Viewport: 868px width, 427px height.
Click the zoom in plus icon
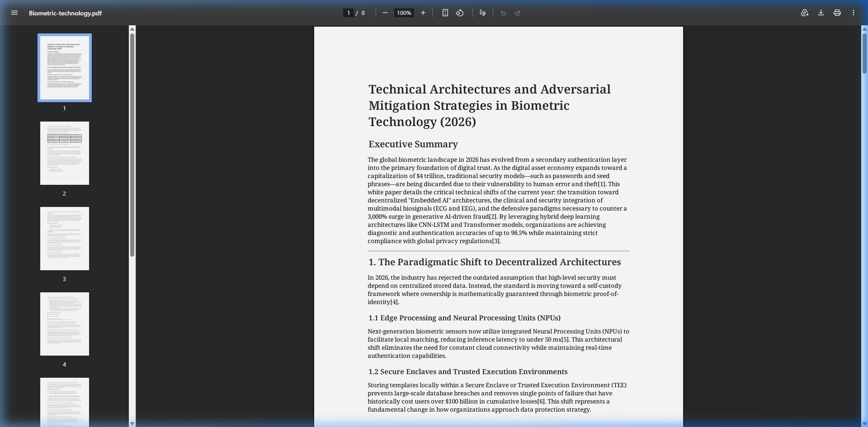pyautogui.click(x=423, y=13)
